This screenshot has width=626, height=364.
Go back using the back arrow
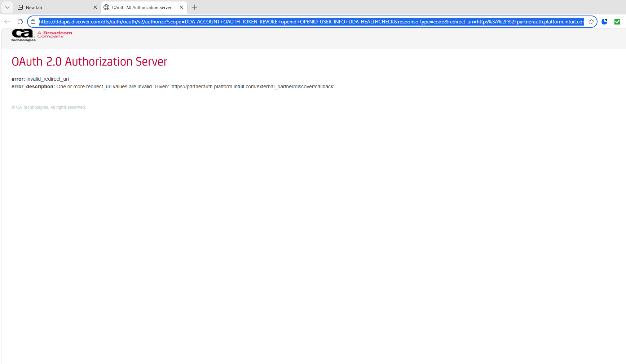click(7, 22)
